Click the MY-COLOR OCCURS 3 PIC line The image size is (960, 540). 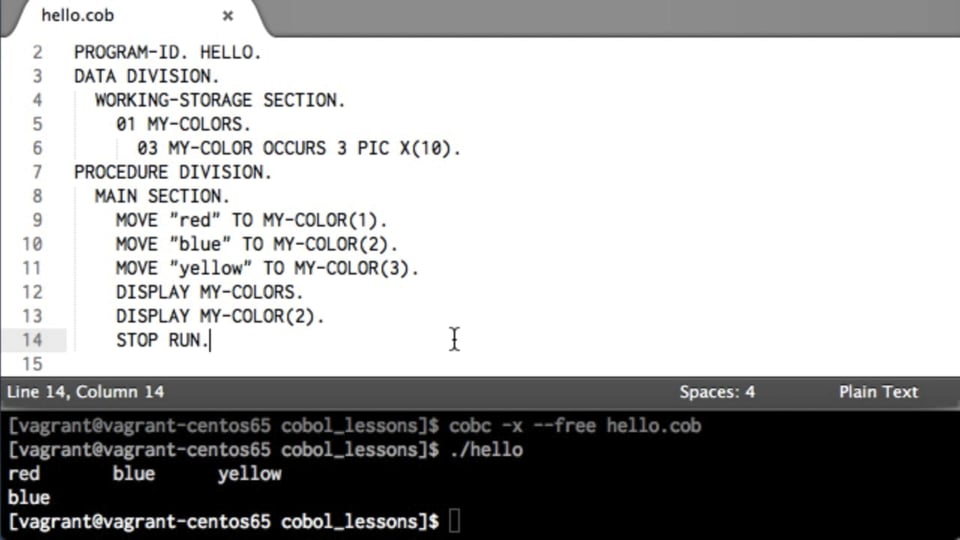(300, 148)
